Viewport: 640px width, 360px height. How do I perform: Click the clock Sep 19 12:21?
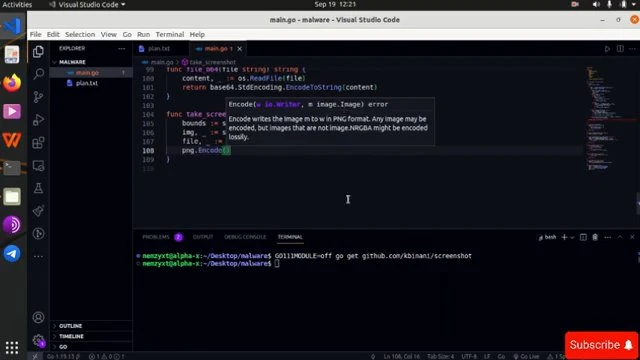335,4
